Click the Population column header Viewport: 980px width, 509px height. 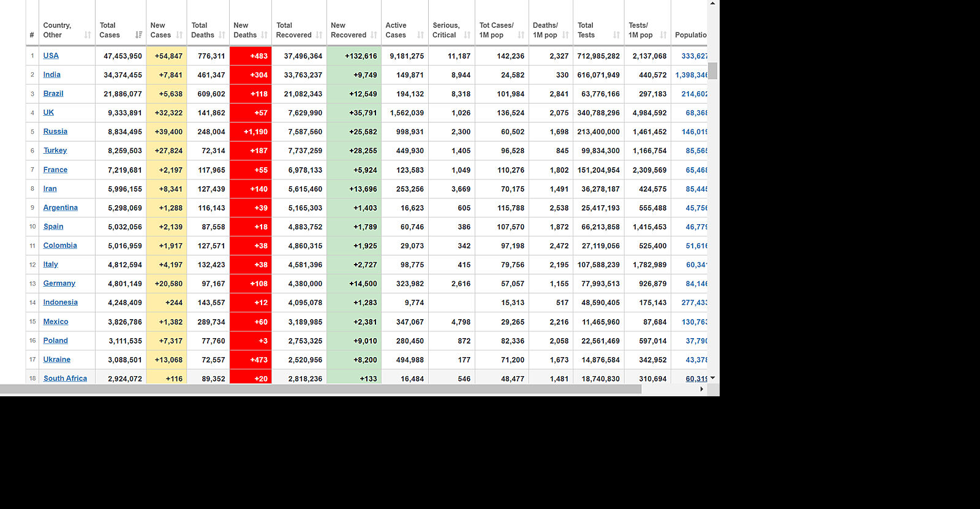point(690,35)
